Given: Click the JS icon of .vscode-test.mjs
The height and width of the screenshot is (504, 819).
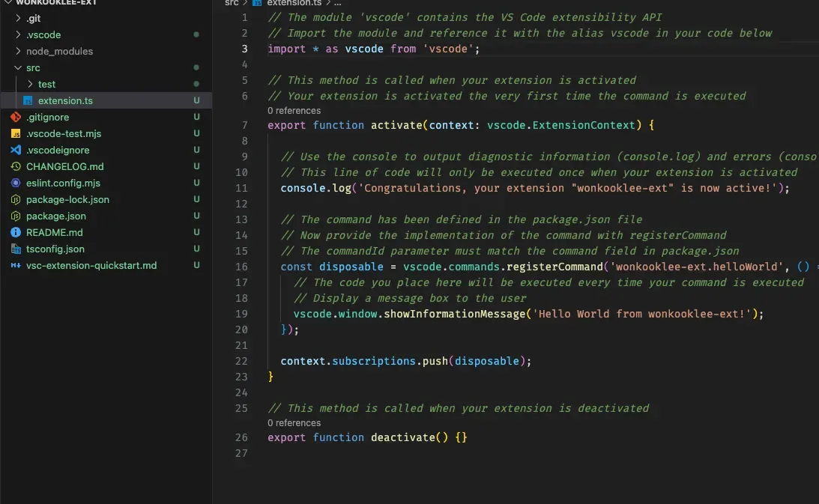Looking at the screenshot, I should click(x=16, y=134).
